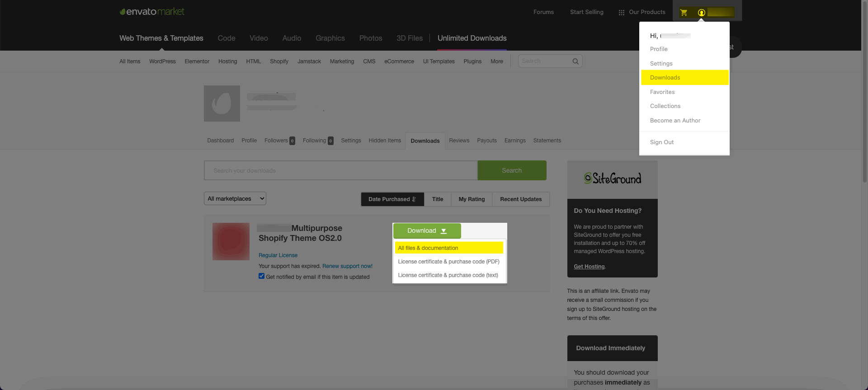Switch to the Followers tab
The height and width of the screenshot is (390, 868).
pos(279,141)
